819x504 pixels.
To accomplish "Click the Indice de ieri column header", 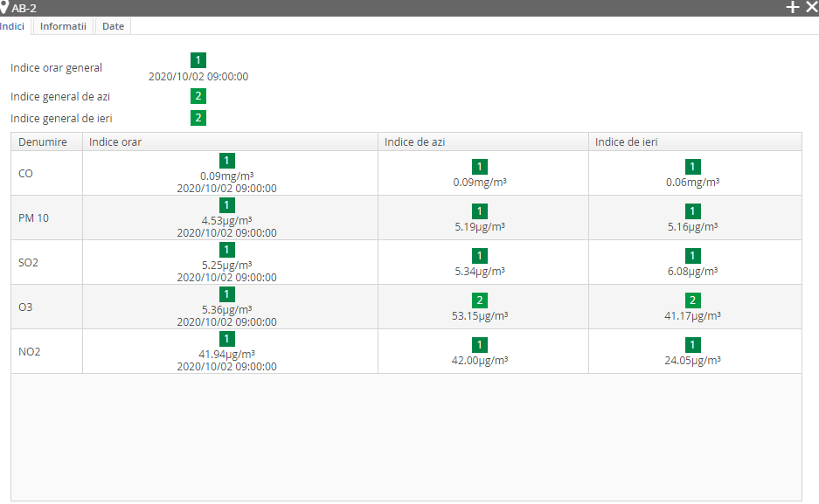I will (695, 142).
